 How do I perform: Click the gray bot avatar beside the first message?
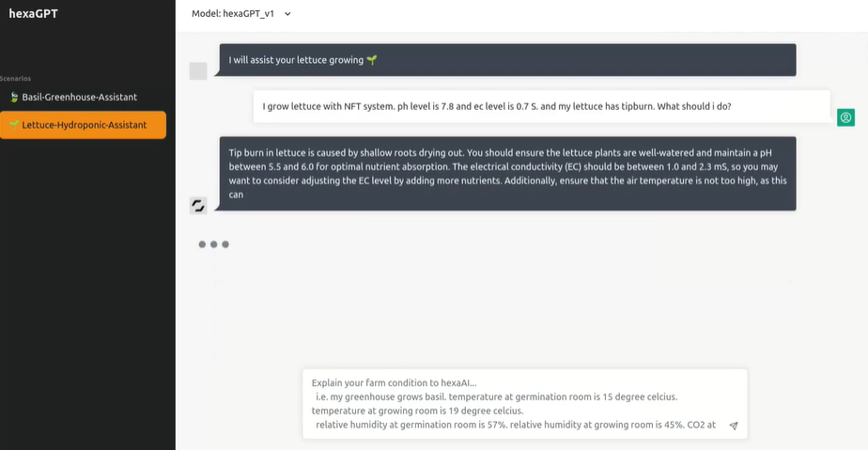click(198, 70)
